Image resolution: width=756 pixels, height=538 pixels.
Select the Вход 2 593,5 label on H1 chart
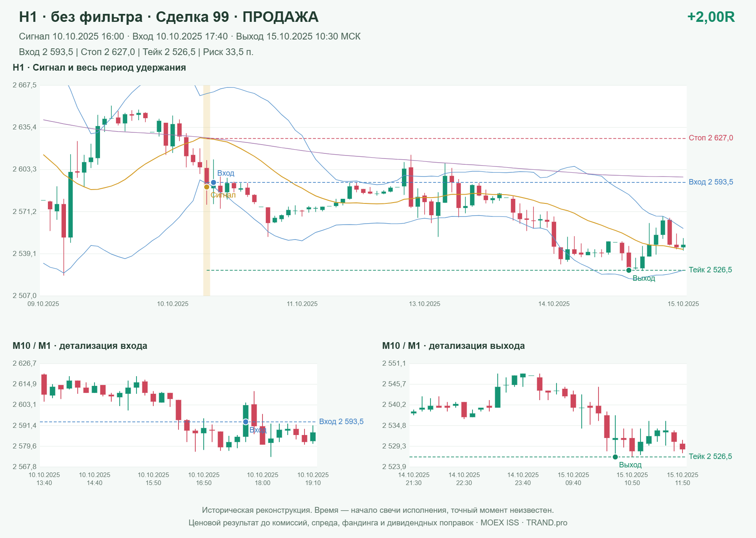711,182
